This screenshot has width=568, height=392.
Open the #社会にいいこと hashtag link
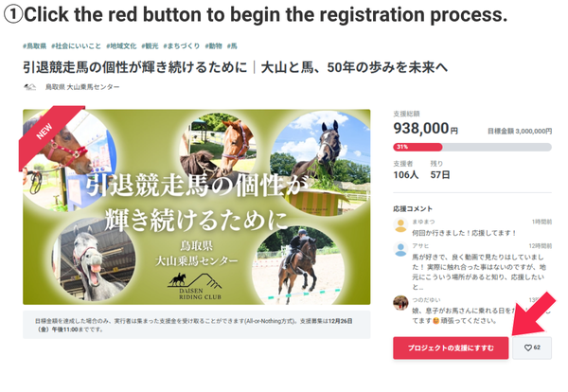[76, 46]
